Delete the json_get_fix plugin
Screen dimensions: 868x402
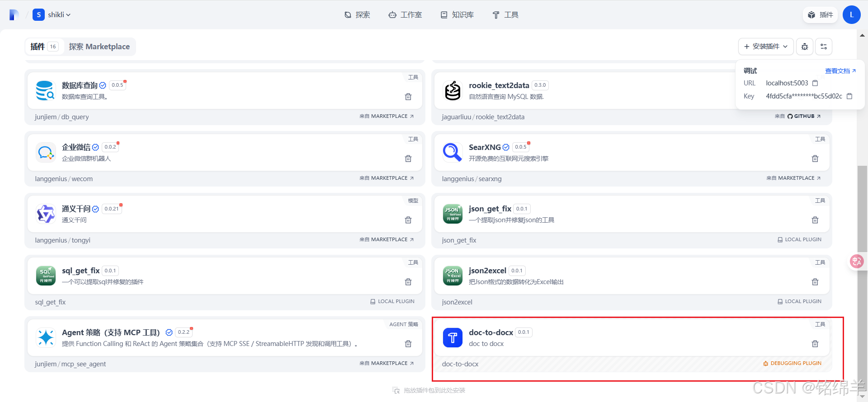[x=815, y=220]
